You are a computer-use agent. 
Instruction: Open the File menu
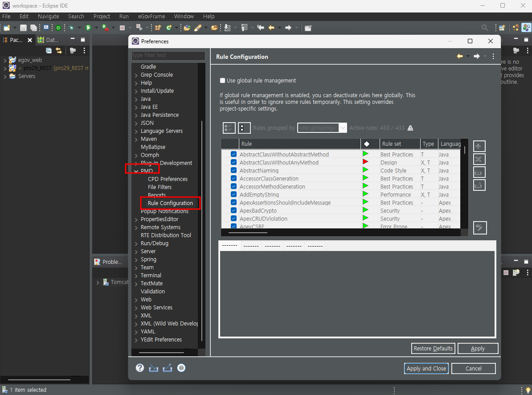pyautogui.click(x=6, y=16)
